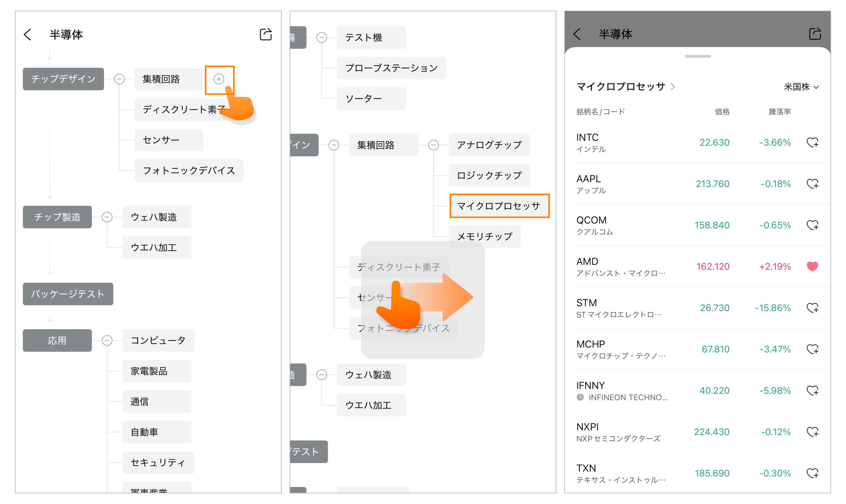
Task: Select マイクロプロセッサ tree item
Action: 499,206
